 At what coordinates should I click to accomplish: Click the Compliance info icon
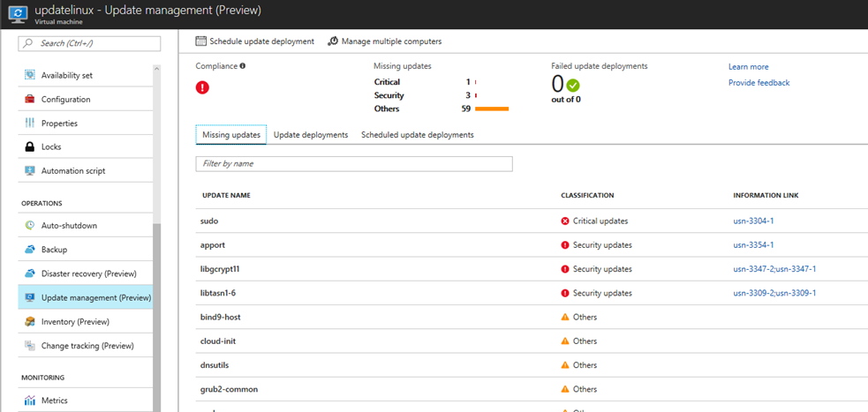point(243,65)
